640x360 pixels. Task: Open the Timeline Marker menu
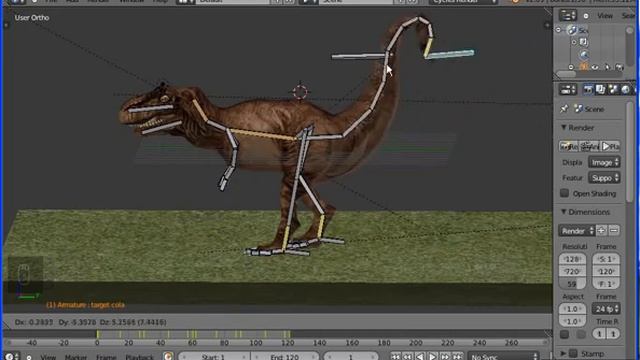click(x=76, y=357)
